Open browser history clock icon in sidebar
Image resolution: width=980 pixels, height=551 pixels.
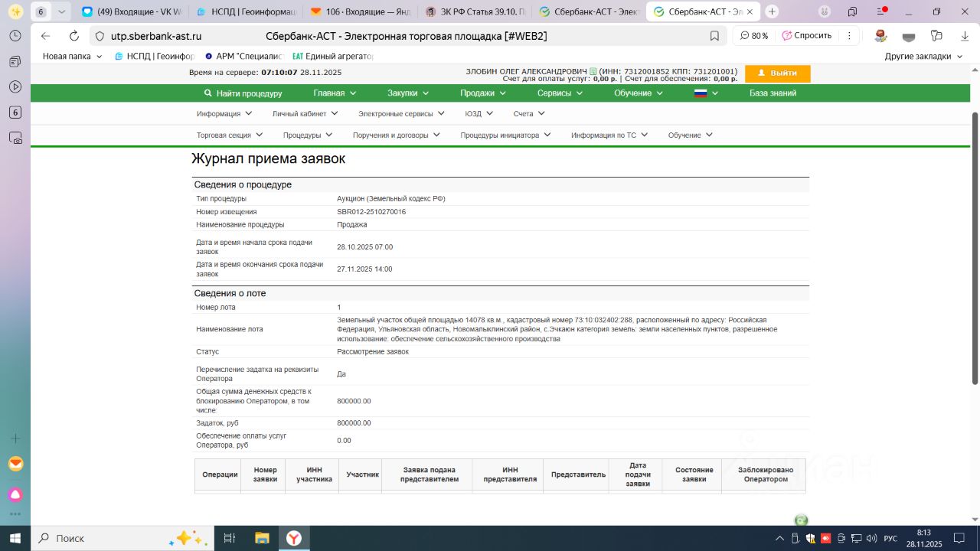15,36
